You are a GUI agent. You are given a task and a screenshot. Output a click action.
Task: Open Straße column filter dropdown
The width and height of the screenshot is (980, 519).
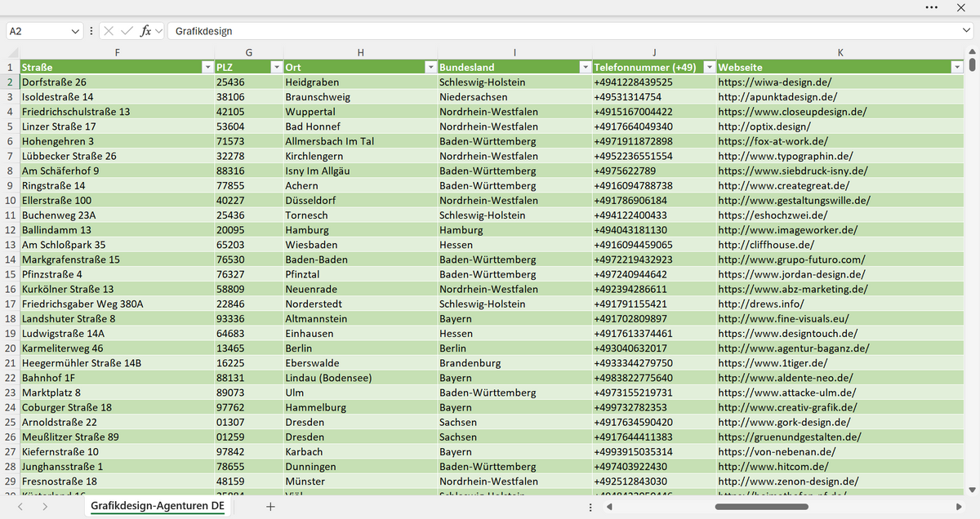click(x=206, y=67)
